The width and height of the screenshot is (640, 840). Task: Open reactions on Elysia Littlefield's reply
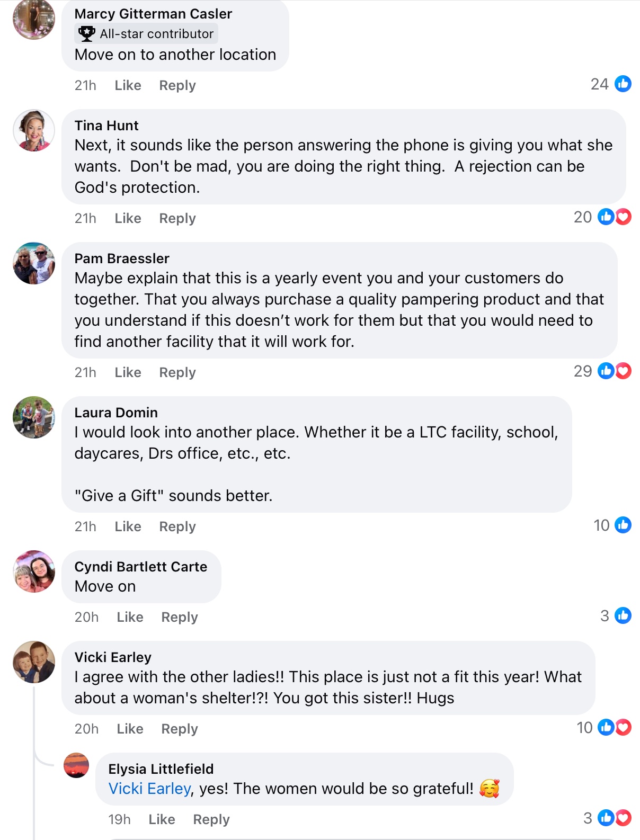click(x=615, y=818)
